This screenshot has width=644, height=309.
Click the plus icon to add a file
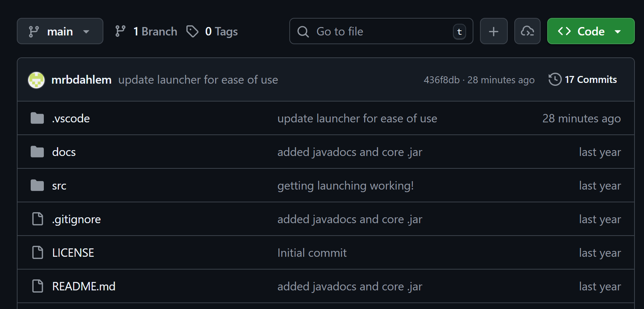click(x=494, y=31)
